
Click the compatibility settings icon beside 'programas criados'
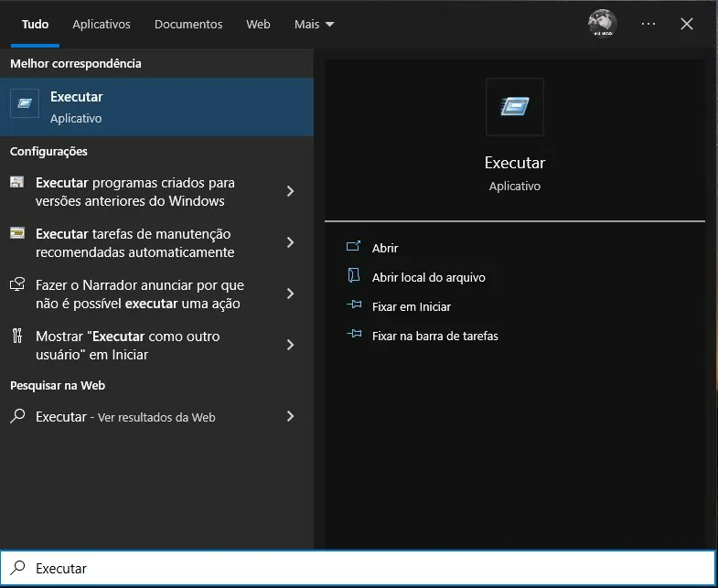(x=17, y=182)
